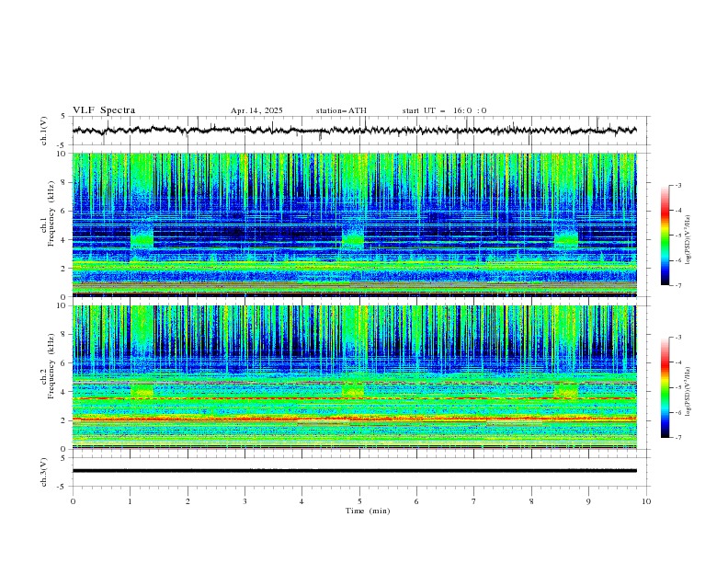Viewport: 728px width, 563px height.
Task: Click the time axis tick label '10'
Action: [x=646, y=501]
